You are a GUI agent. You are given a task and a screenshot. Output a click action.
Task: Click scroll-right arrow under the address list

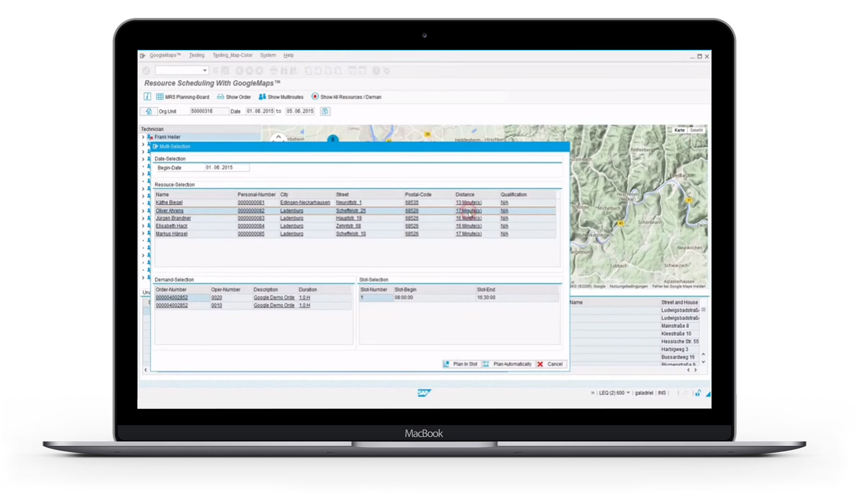[x=695, y=370]
